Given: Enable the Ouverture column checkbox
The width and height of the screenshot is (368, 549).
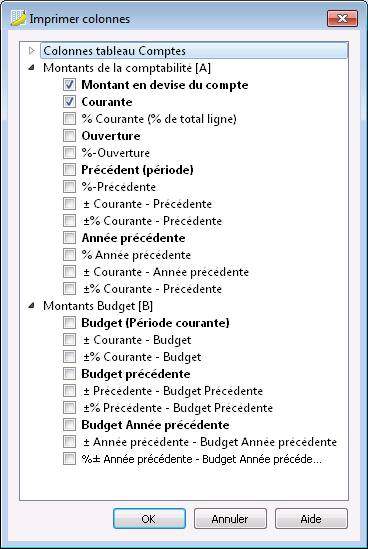Looking at the screenshot, I should (x=69, y=135).
